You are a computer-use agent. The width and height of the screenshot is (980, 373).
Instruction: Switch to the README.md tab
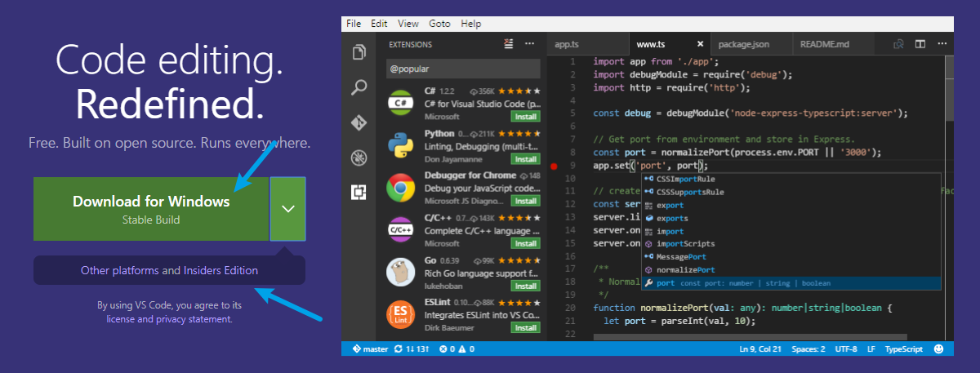[x=833, y=44]
